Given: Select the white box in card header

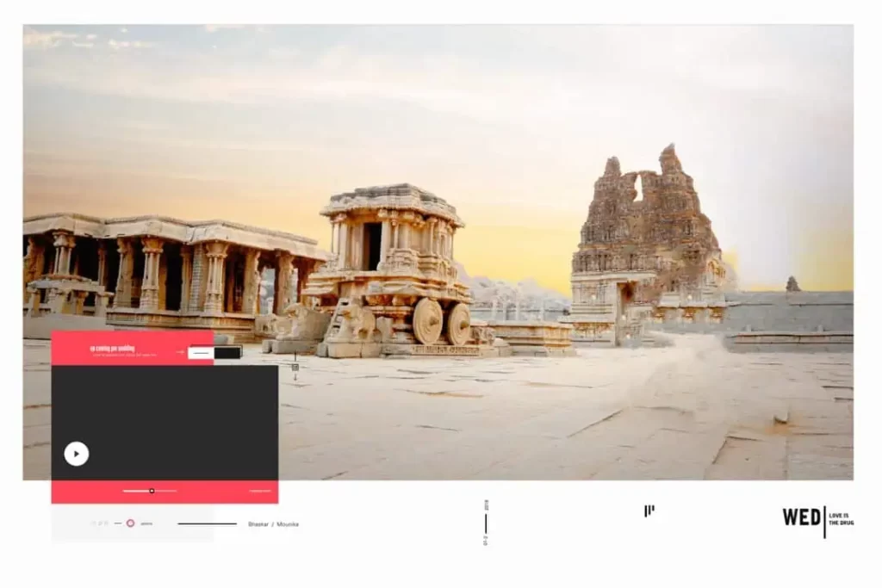Looking at the screenshot, I should click(201, 352).
